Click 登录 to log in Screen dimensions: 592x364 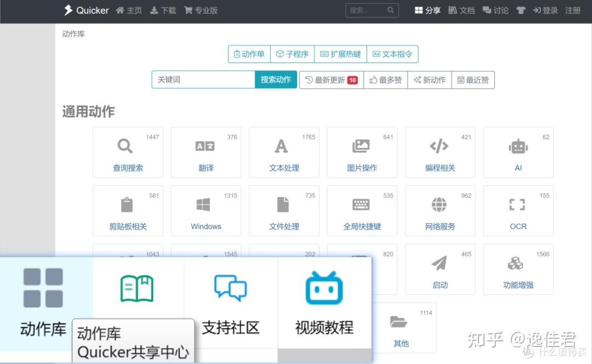545,10
